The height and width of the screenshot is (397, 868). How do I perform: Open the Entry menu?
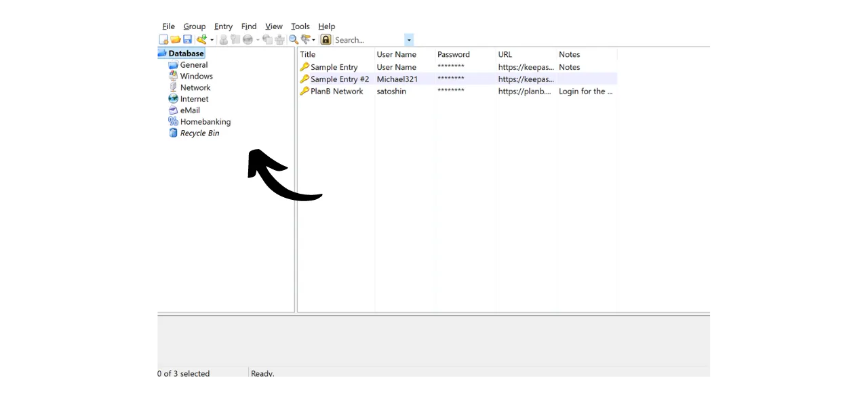(x=223, y=26)
